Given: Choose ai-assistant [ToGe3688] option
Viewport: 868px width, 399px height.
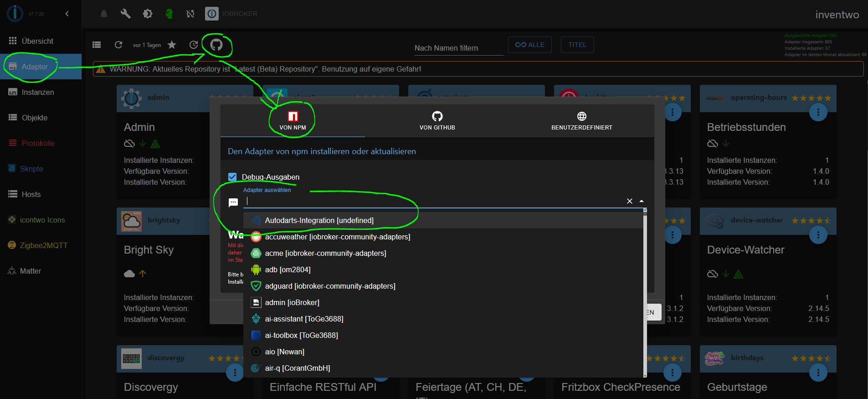Looking at the screenshot, I should [x=443, y=319].
